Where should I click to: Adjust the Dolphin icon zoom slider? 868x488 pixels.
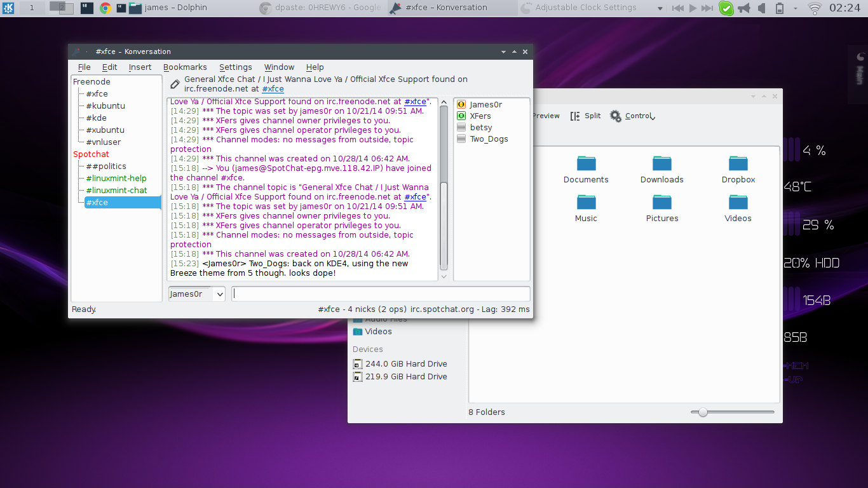pos(703,412)
